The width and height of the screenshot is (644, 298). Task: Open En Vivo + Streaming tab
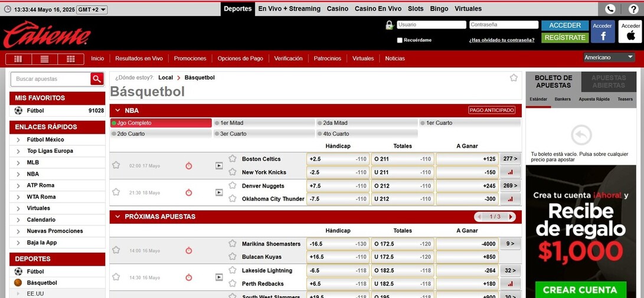[x=289, y=9]
